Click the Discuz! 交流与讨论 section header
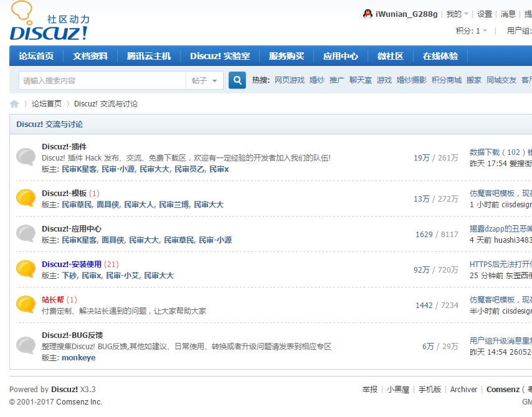Image resolution: width=532 pixels, height=417 pixels. [50, 124]
